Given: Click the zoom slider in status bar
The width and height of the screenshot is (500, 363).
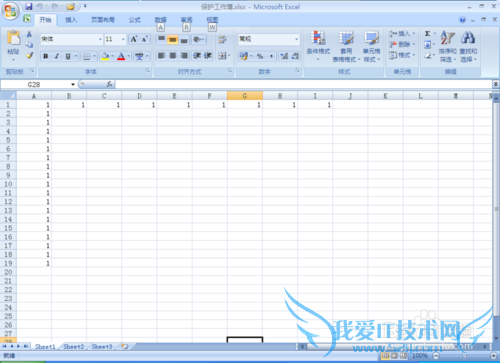Looking at the screenshot, I should (x=464, y=356).
